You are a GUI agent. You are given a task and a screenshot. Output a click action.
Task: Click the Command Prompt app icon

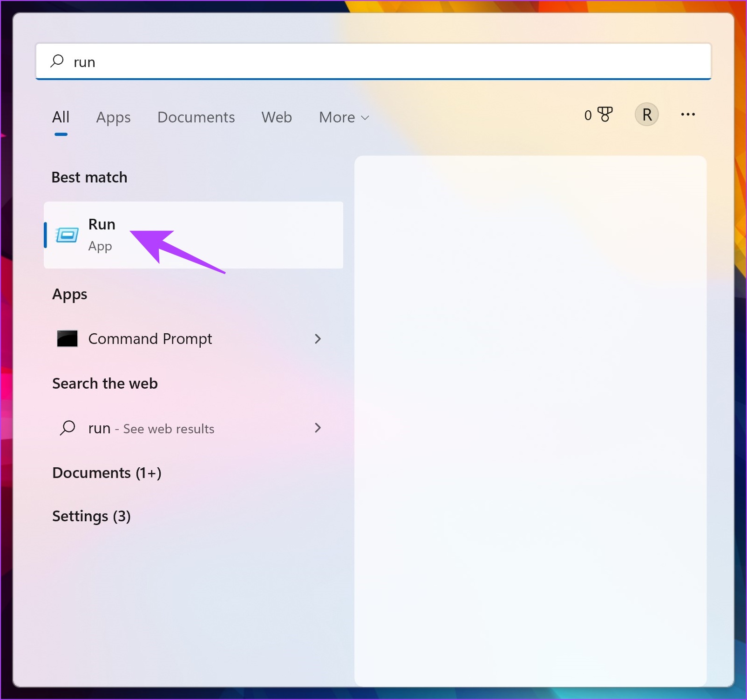point(67,339)
